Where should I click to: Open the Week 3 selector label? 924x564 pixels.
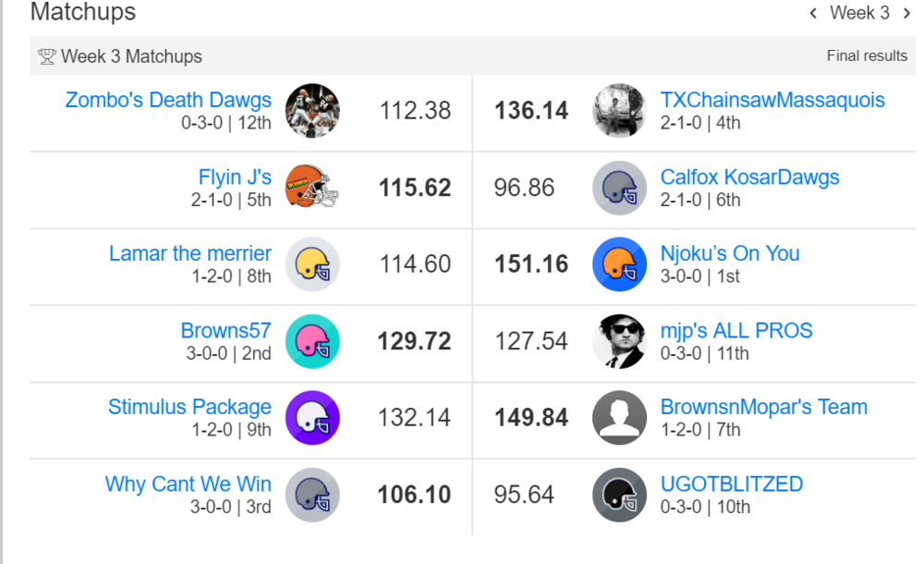coord(859,13)
